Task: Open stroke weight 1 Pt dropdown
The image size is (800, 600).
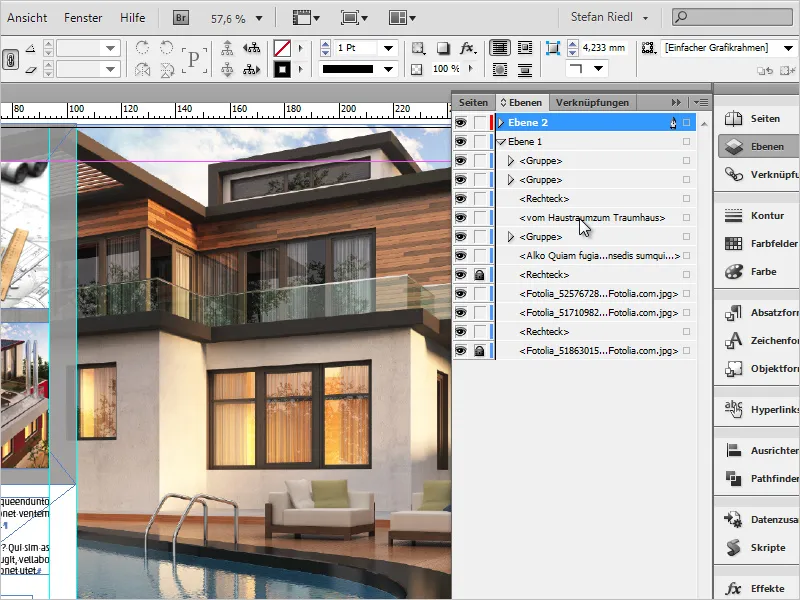Action: (x=389, y=48)
